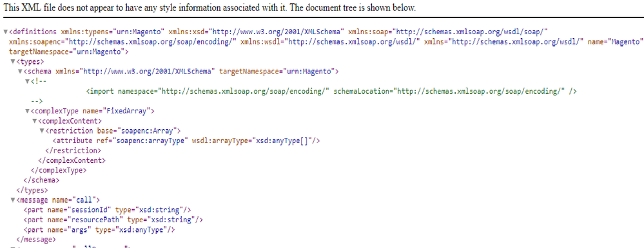Collapse the schema node triangle
644x248 pixels.
pyautogui.click(x=20, y=72)
